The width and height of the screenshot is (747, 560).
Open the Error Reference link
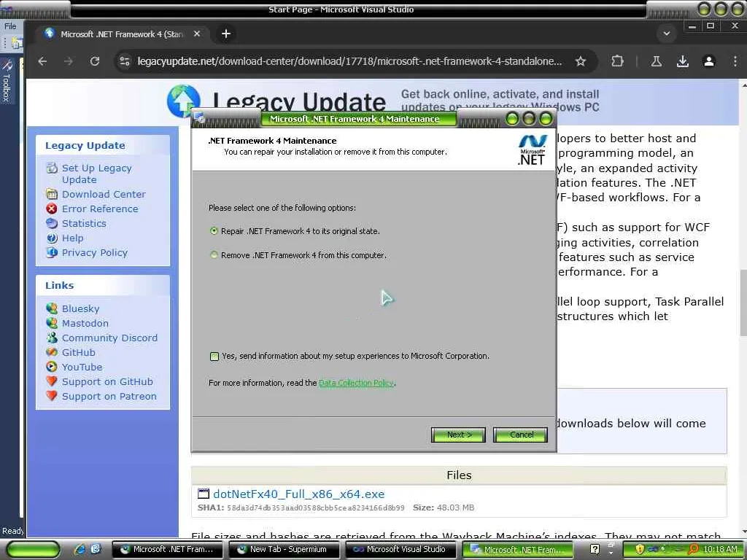pos(100,209)
